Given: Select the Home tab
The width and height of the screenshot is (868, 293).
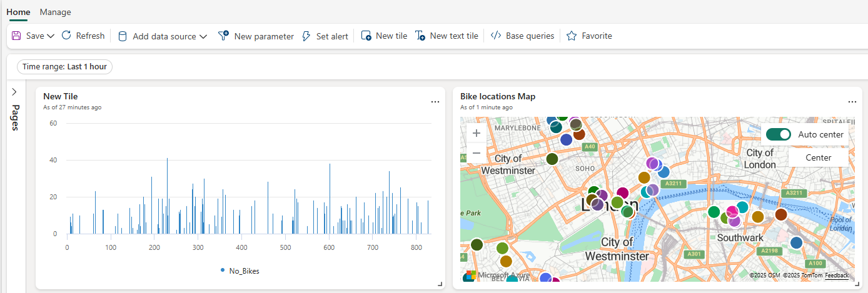Looking at the screenshot, I should click(18, 12).
